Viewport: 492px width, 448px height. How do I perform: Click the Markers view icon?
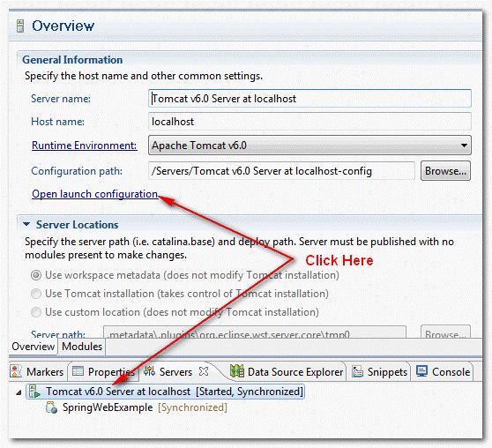pyautogui.click(x=16, y=371)
